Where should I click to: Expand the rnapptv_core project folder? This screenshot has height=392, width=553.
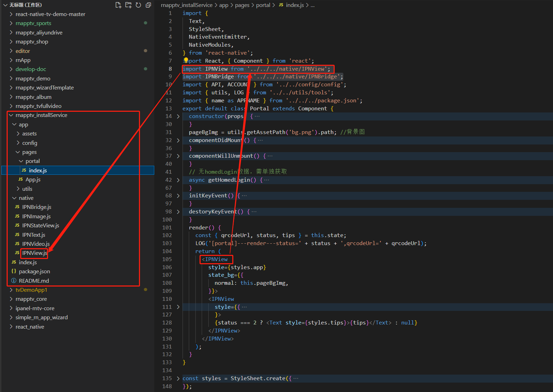click(31, 299)
